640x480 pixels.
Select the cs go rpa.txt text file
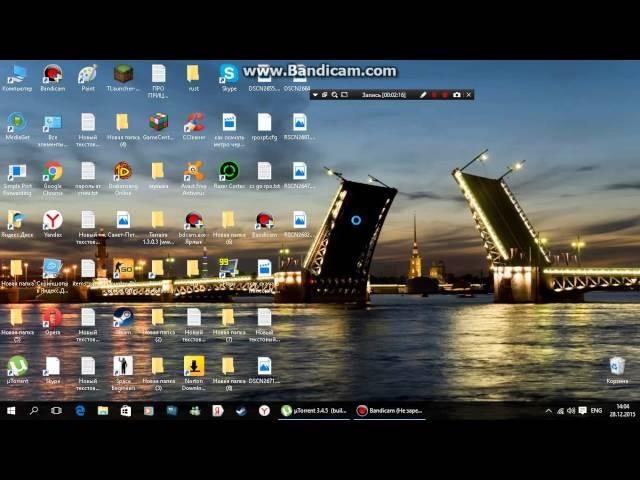click(264, 176)
